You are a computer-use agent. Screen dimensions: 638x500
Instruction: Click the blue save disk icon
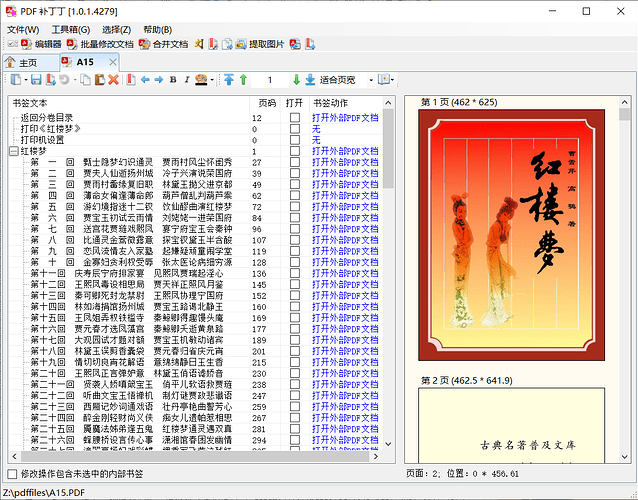36,80
